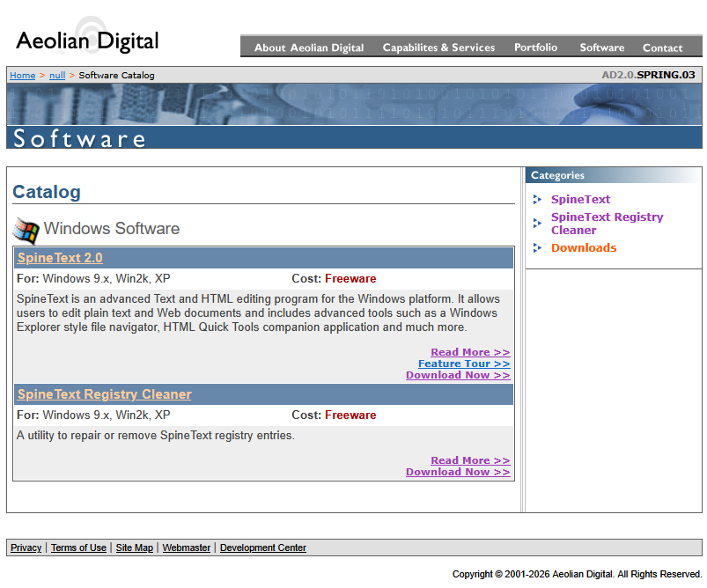
Task: Open the Software nav item
Action: tap(602, 48)
